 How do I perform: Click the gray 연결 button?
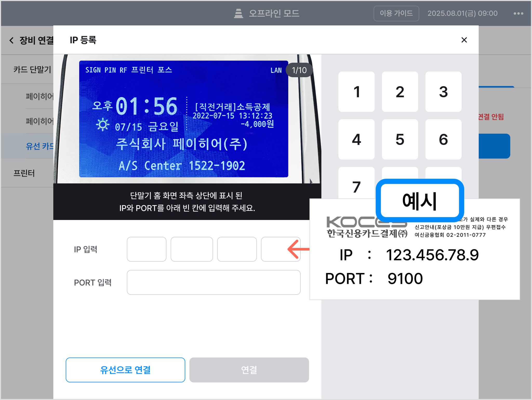tap(249, 370)
